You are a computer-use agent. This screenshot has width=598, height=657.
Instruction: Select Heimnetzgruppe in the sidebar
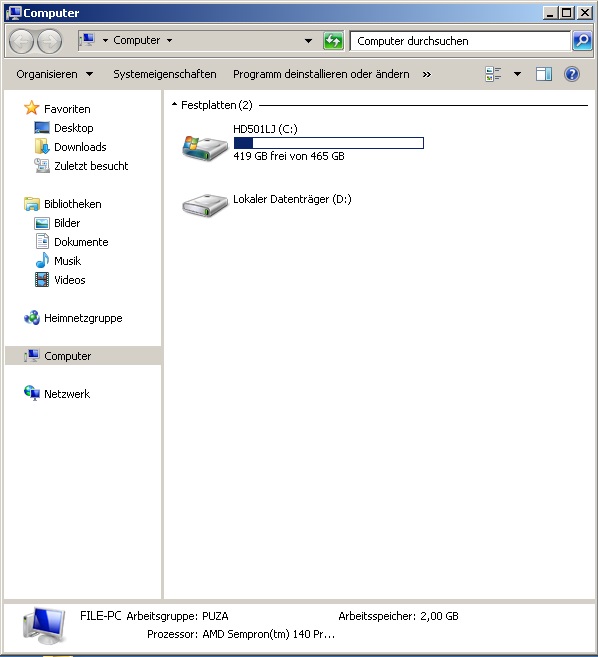tap(83, 318)
